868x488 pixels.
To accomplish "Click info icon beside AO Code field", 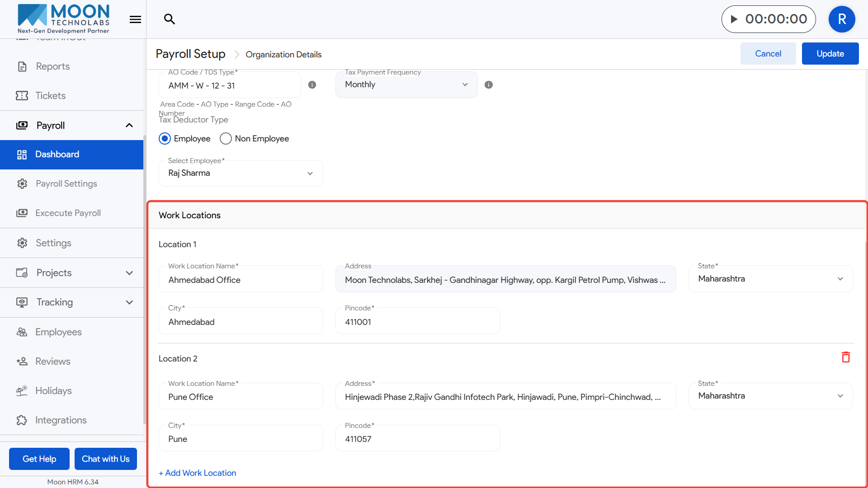I will coord(312,85).
